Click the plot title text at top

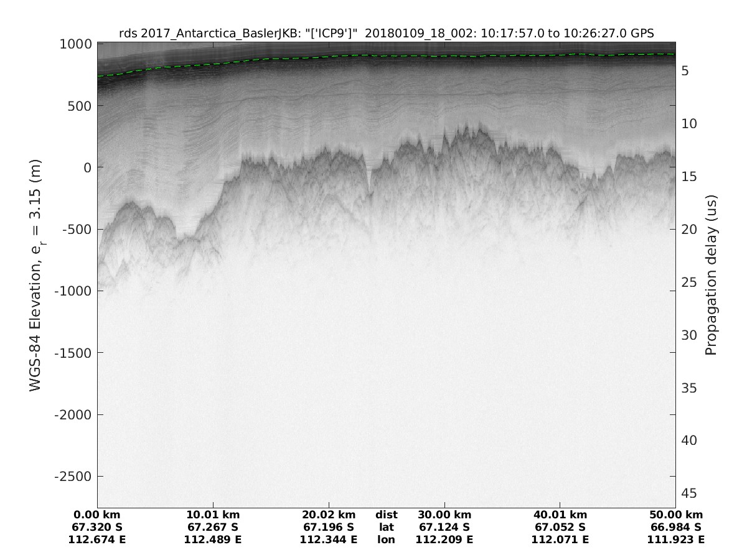click(386, 33)
